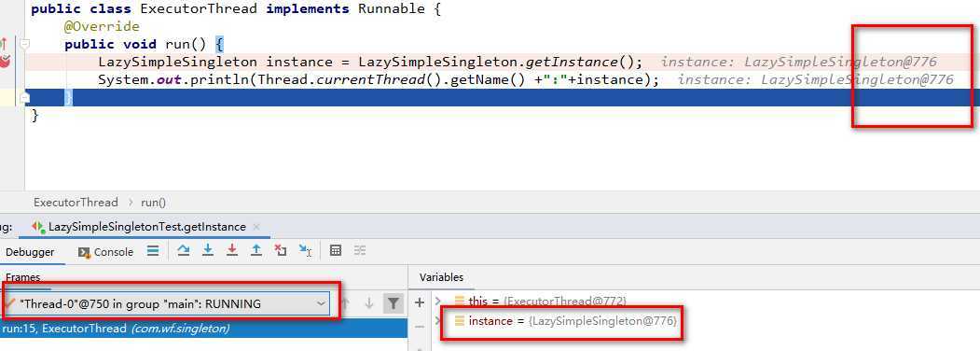
Task: Add a new watch with plus button
Action: 420,302
